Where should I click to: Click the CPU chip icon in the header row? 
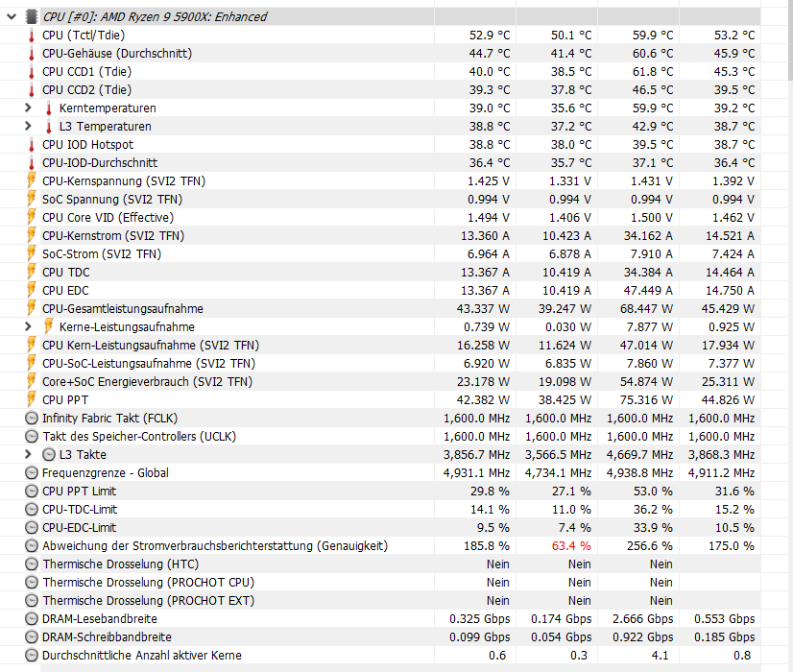(32, 16)
